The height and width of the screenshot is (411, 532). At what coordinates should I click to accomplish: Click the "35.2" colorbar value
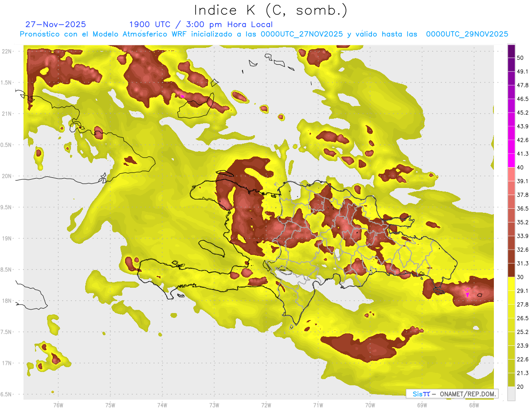tap(523, 222)
